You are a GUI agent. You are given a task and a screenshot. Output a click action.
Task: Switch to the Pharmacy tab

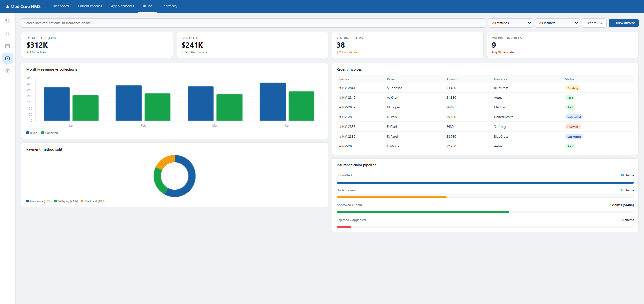169,6
